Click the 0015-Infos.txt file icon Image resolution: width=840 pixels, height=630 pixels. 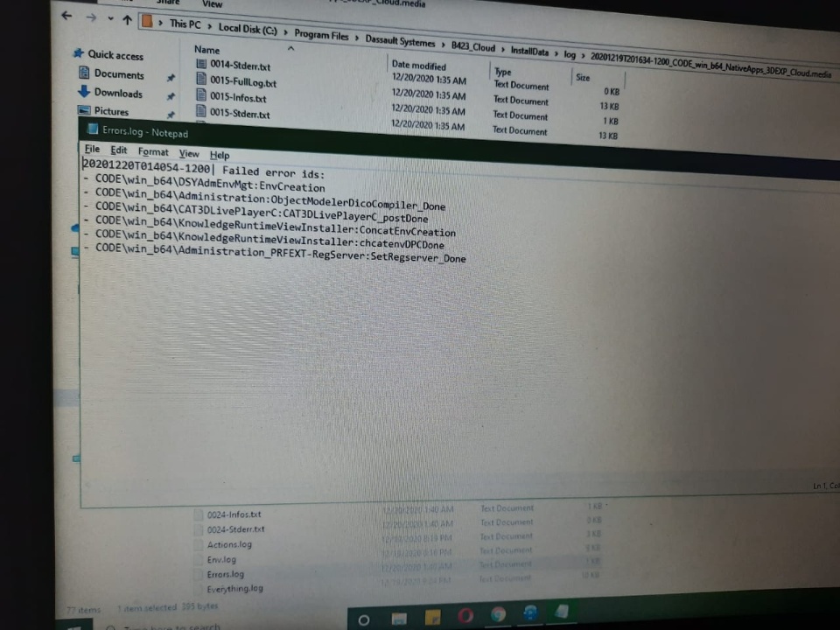tap(201, 94)
